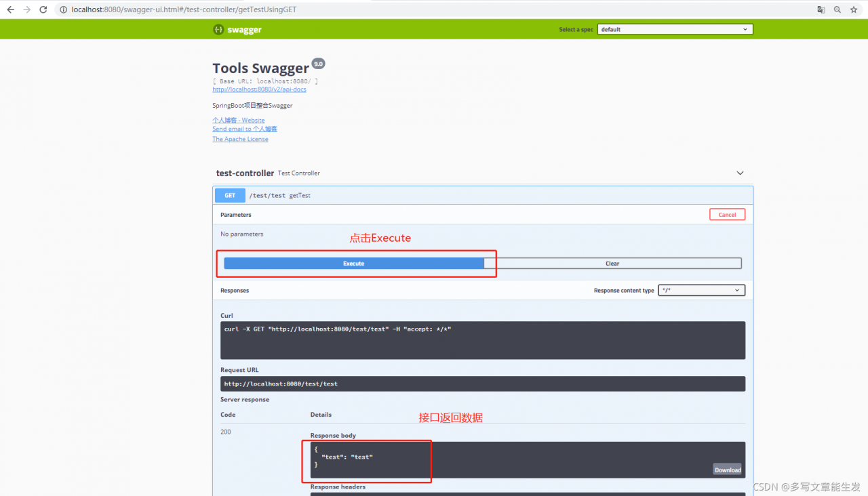Click the test-controller heading text
Viewport: 868px width, 496px height.
(x=245, y=173)
